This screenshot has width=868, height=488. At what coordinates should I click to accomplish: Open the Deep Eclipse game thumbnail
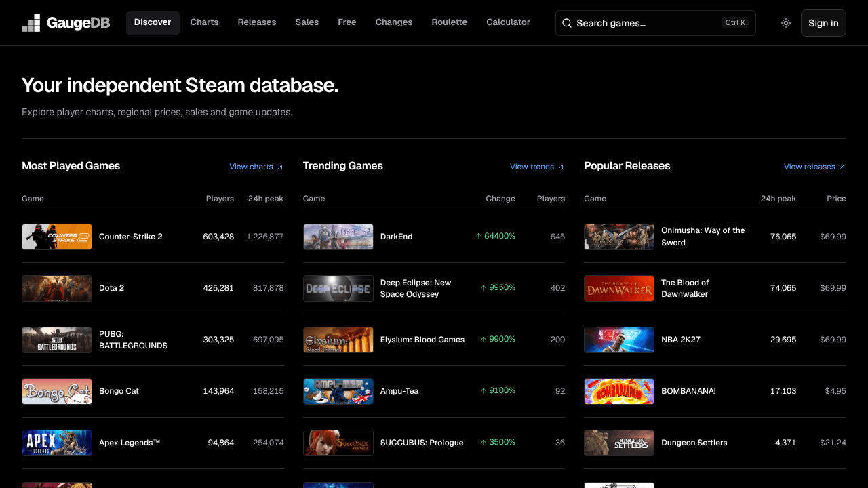point(338,288)
